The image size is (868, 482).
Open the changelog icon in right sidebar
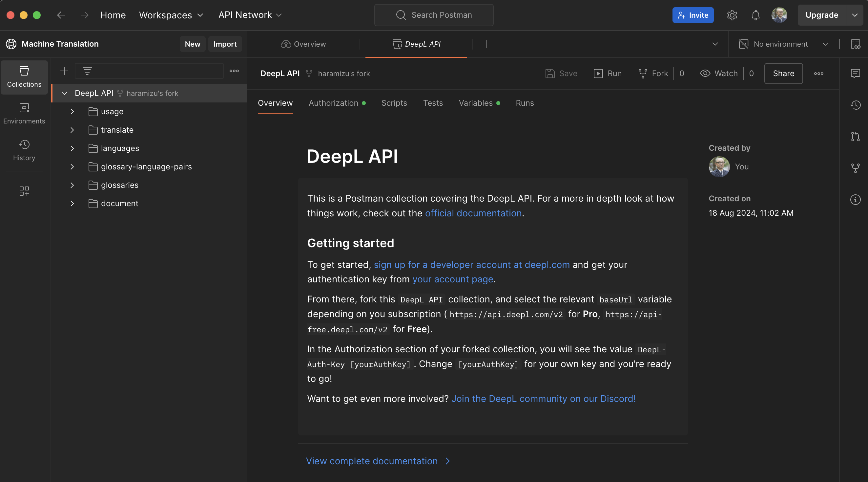click(855, 105)
